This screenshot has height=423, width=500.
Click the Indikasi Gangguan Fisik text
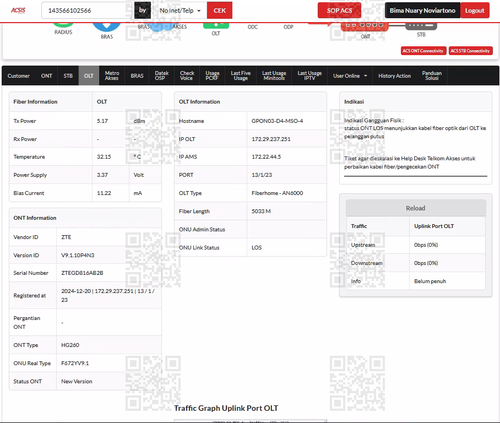(x=374, y=120)
